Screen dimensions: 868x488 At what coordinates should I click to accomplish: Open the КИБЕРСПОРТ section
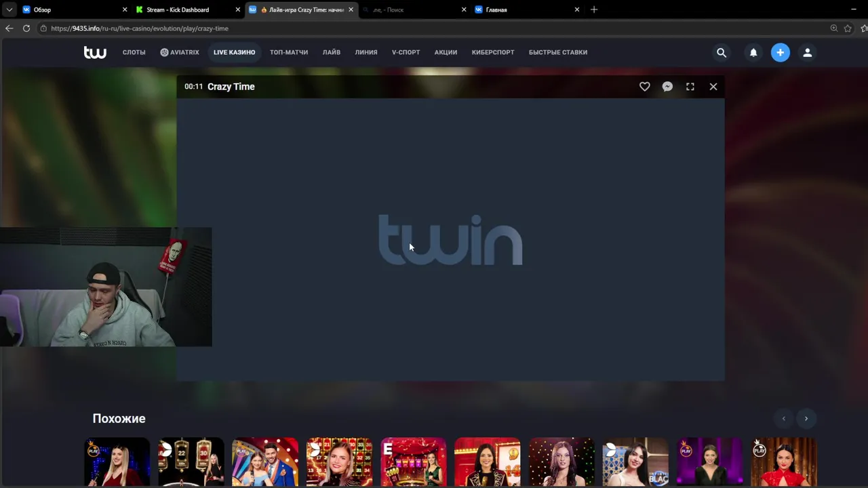pos(493,52)
